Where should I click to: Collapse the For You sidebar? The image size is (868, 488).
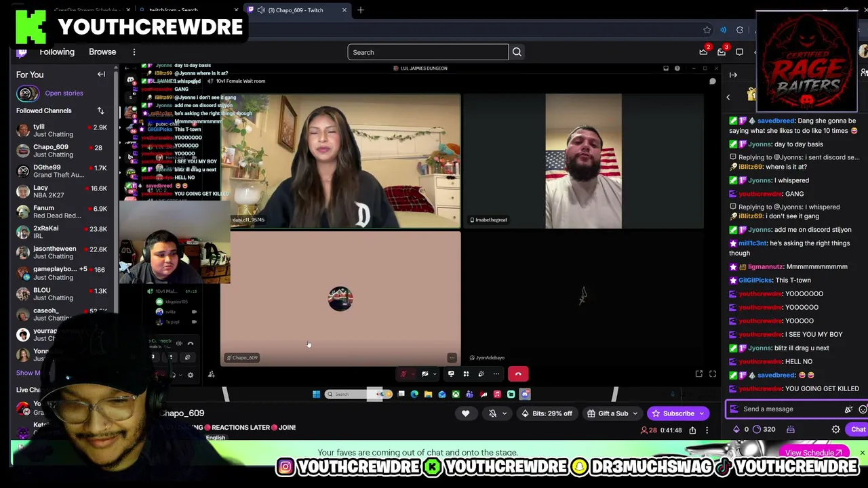pos(101,75)
